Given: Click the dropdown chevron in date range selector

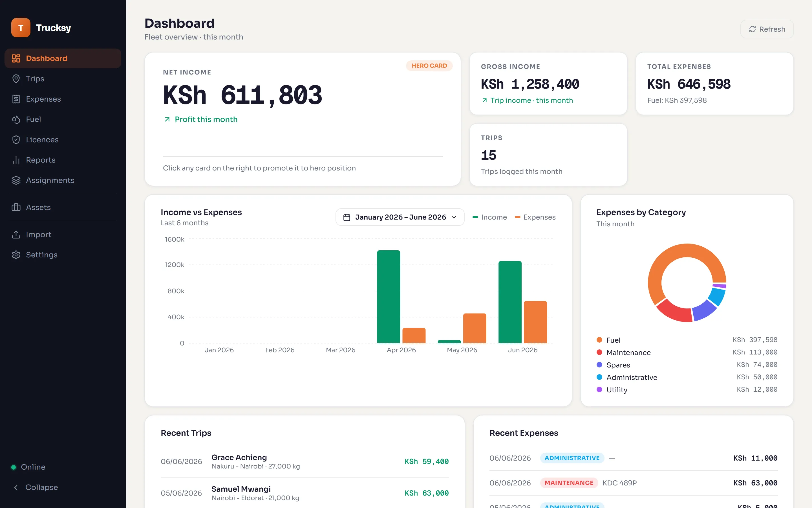Looking at the screenshot, I should coord(454,217).
